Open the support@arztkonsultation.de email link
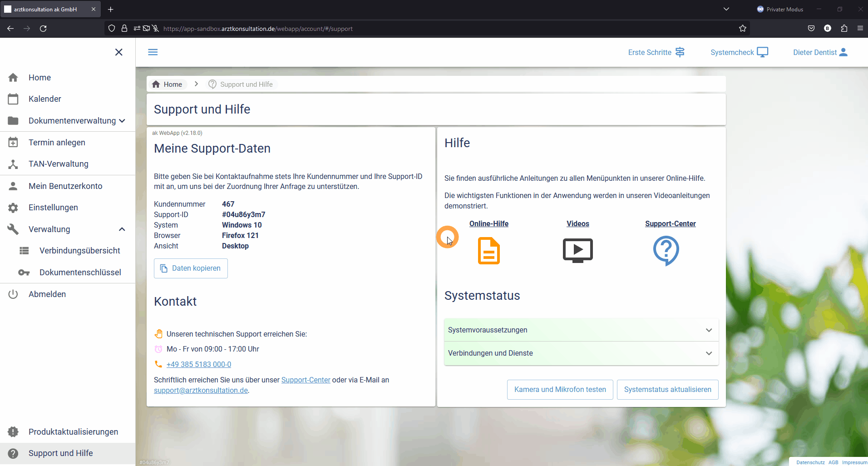This screenshot has height=466, width=868. pyautogui.click(x=200, y=390)
